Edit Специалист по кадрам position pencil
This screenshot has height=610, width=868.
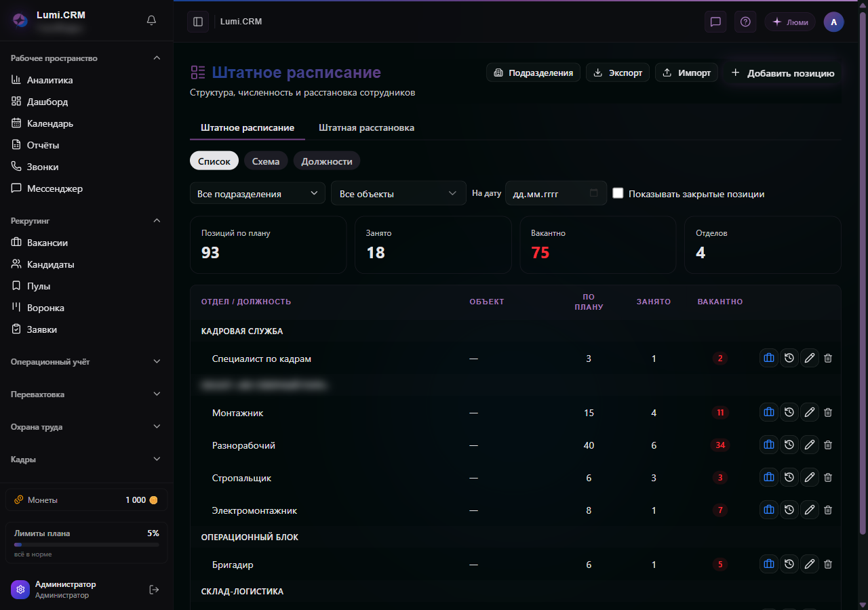809,358
